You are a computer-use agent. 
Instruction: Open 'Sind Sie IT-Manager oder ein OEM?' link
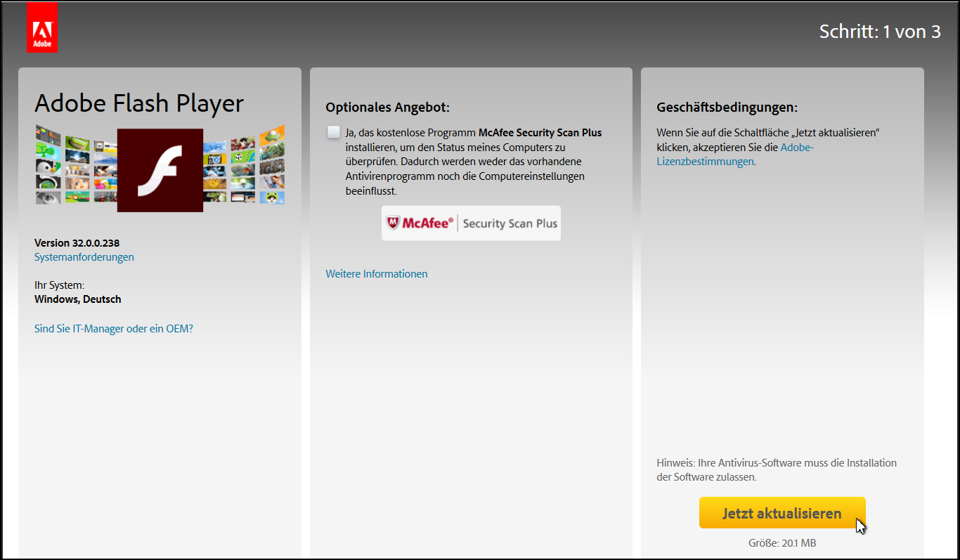click(114, 328)
